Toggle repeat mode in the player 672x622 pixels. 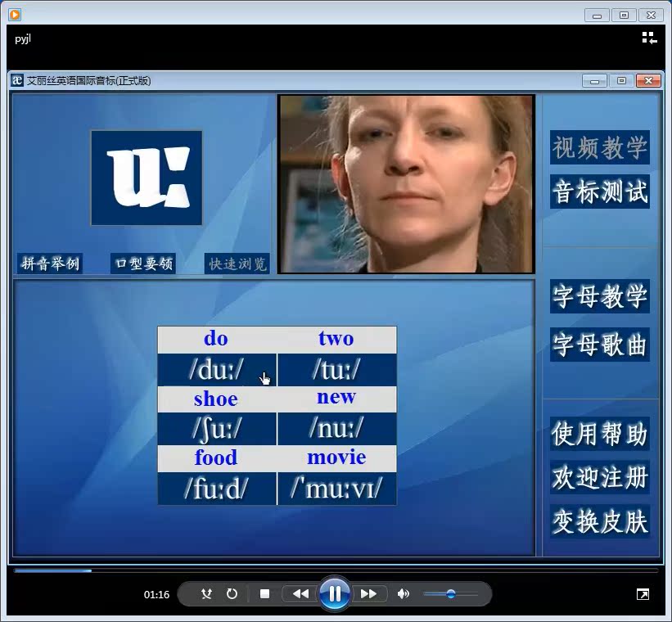point(232,594)
